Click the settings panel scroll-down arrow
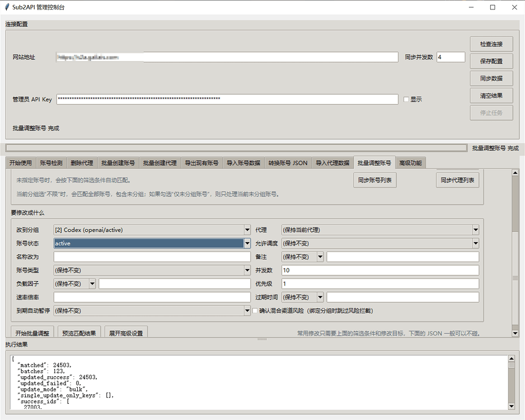Viewport: 525px width, 420px height. (515, 333)
